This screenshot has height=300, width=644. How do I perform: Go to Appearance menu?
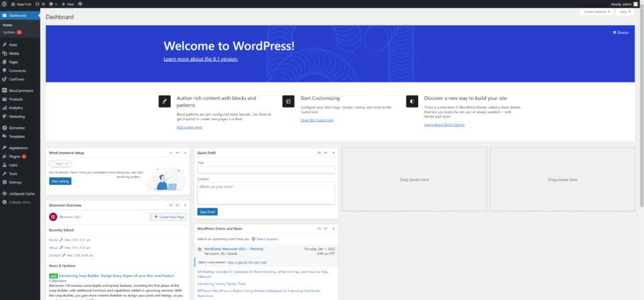point(18,148)
